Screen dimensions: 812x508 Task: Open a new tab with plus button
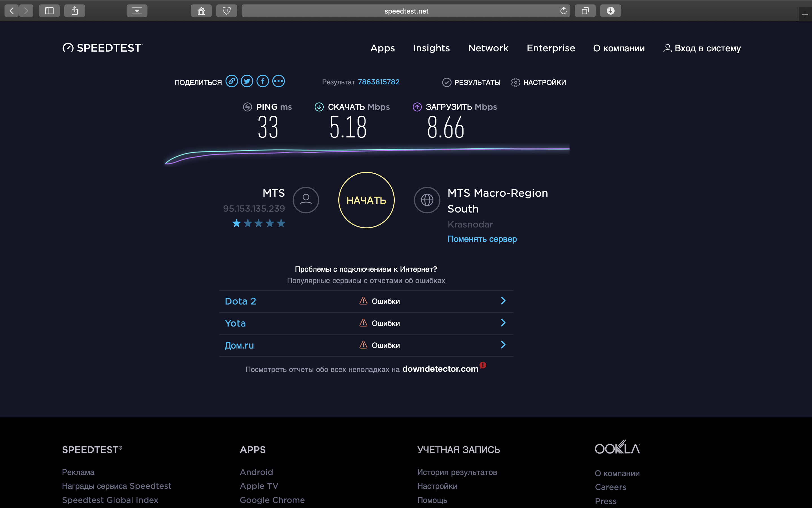[805, 14]
